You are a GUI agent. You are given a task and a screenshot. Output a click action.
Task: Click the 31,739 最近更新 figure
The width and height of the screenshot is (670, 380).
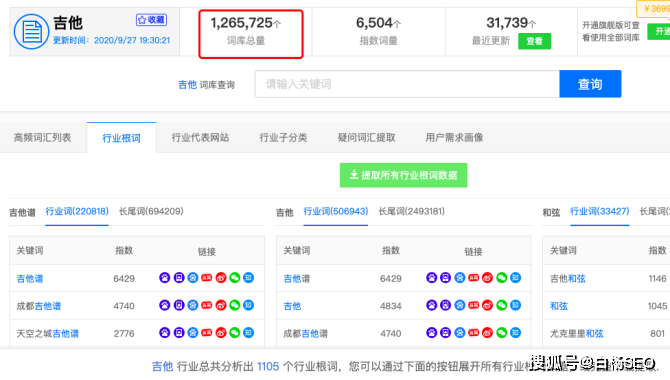511,23
